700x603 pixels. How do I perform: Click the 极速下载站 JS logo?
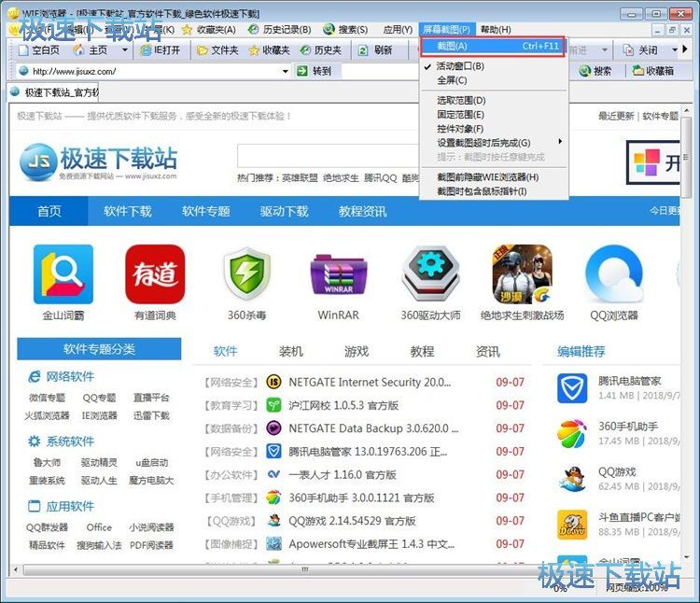pyautogui.click(x=98, y=161)
